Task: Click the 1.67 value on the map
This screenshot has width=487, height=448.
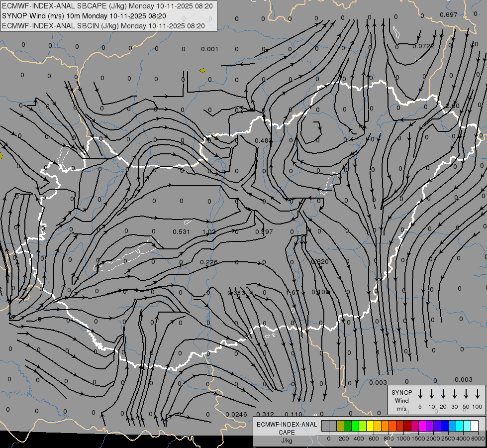Action: click(x=292, y=293)
